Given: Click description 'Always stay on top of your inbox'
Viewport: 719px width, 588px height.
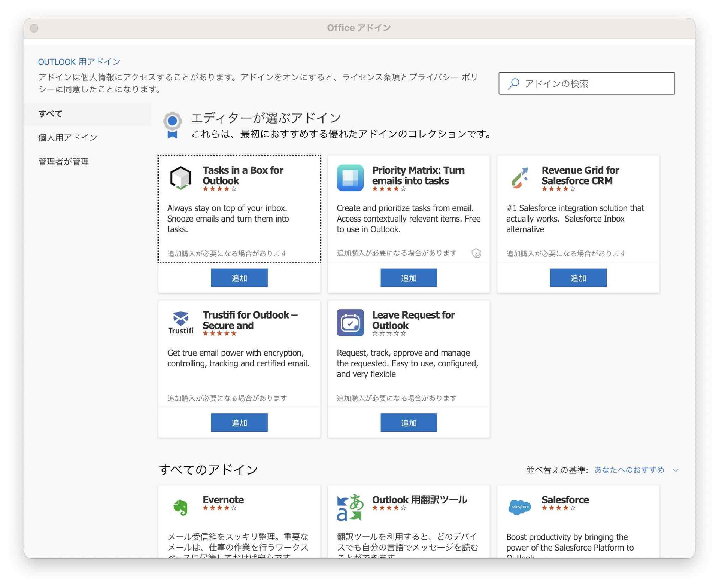Looking at the screenshot, I should 228,219.
